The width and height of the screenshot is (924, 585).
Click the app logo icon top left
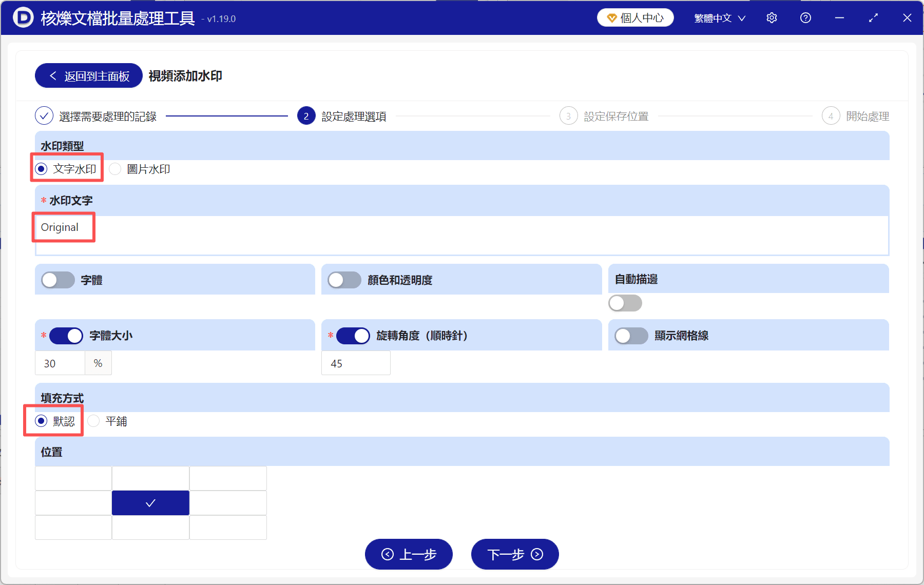(22, 17)
